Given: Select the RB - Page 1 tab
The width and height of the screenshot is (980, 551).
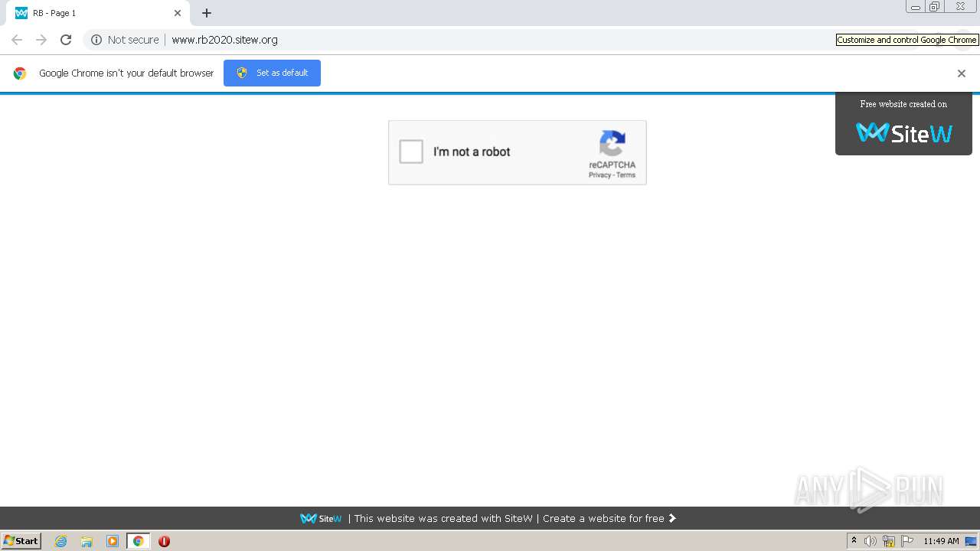Looking at the screenshot, I should click(x=100, y=13).
